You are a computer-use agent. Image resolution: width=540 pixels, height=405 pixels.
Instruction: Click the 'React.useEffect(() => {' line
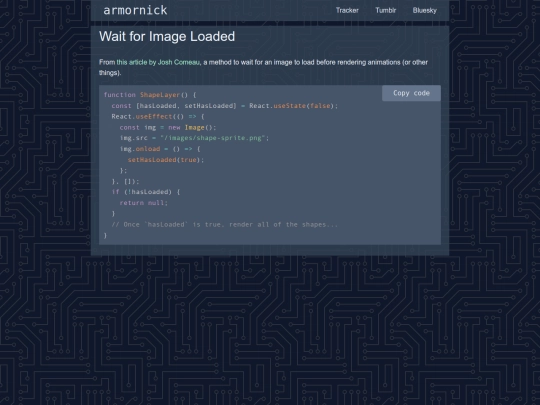(158, 116)
